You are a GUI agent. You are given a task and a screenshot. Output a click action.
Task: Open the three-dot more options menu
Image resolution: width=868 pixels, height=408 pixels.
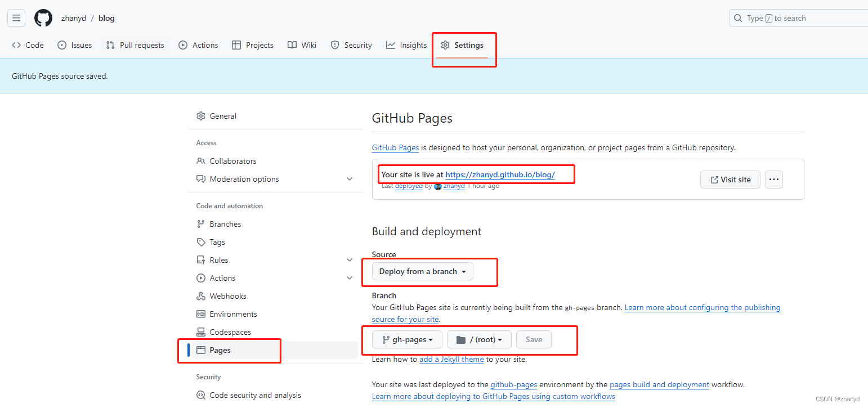coord(774,180)
